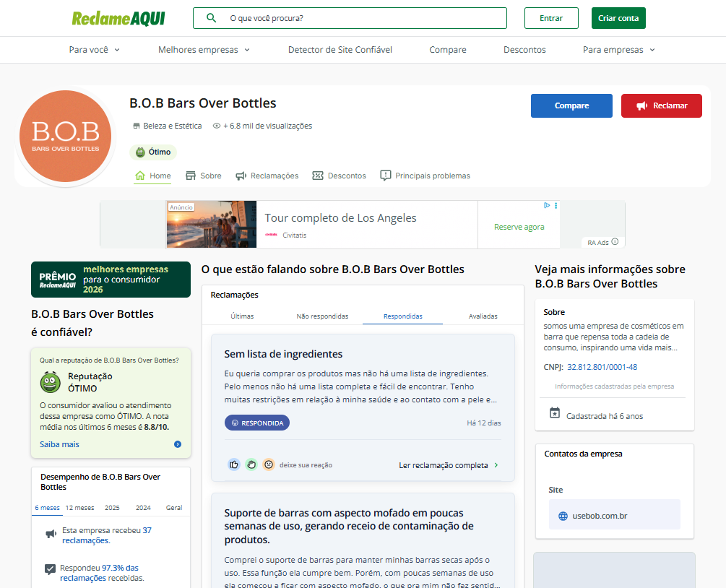Click the Beleza e Estética category
This screenshot has width=726, height=588.
point(167,126)
